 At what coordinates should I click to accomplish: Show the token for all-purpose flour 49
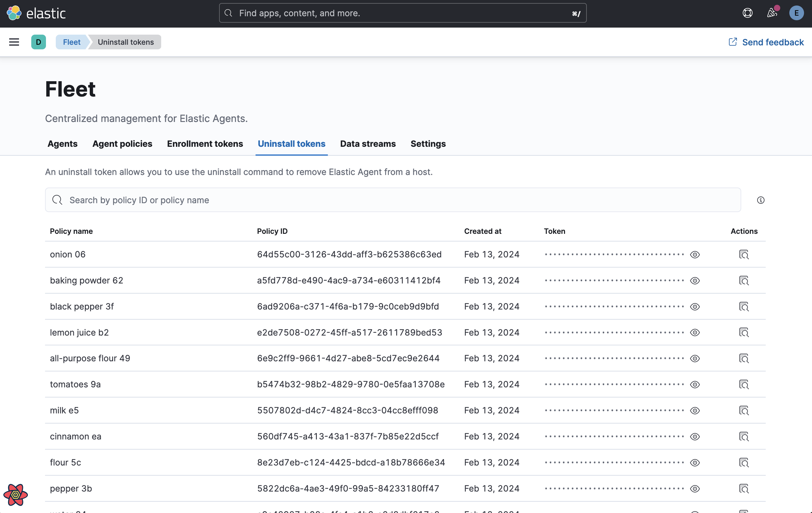click(695, 358)
